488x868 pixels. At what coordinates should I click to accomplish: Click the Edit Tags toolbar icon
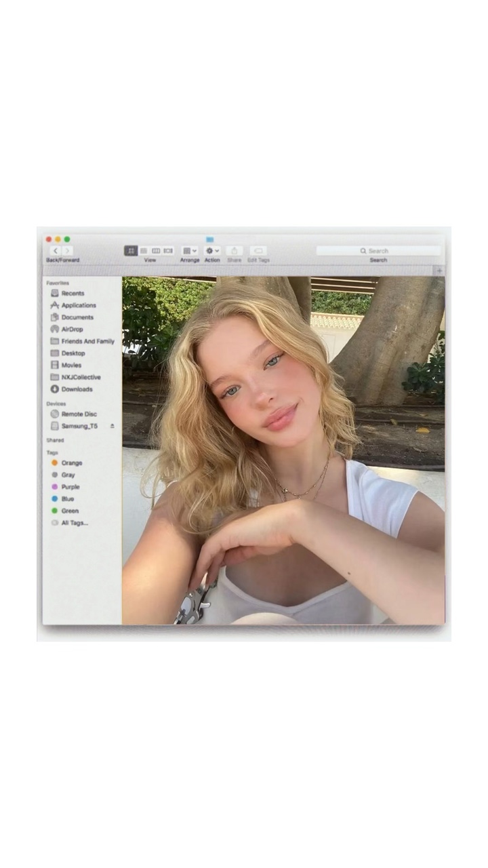258,251
